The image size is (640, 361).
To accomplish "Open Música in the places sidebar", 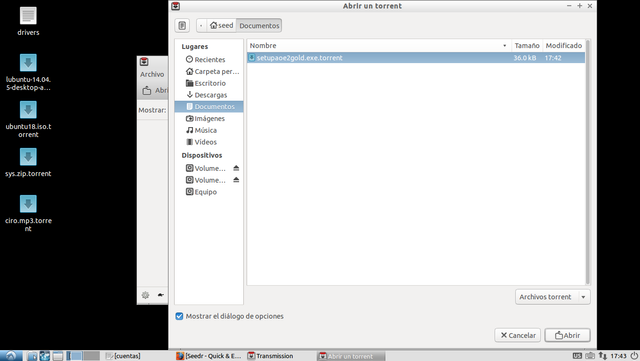I will [209, 130].
